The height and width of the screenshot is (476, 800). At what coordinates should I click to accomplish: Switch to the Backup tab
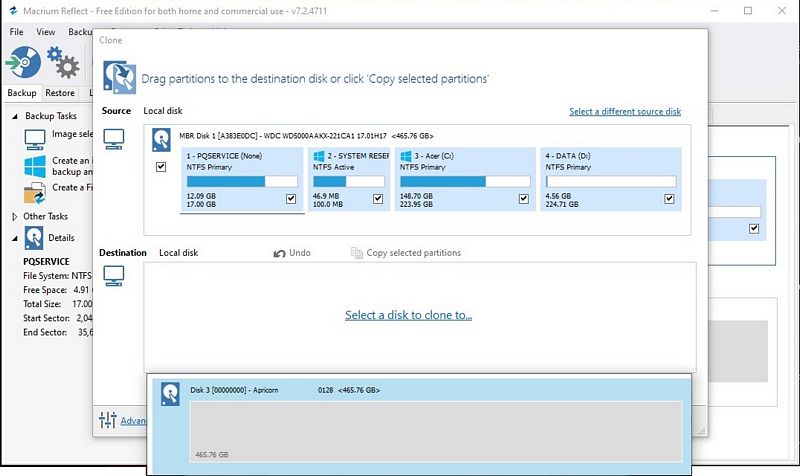(21, 93)
